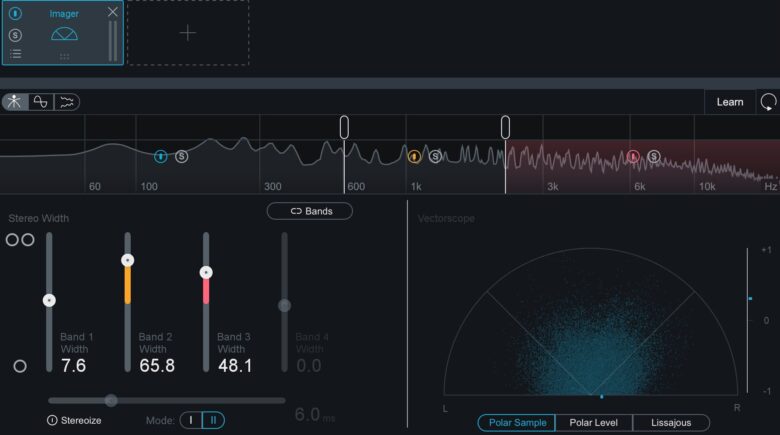The image size is (780, 435).
Task: Click the Learn button
Action: pos(729,102)
